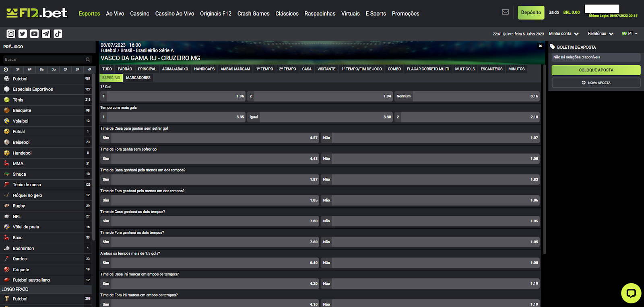Bet Tempo com mais gols igual 3.30
Image resolution: width=644 pixels, height=307 pixels.
click(320, 117)
